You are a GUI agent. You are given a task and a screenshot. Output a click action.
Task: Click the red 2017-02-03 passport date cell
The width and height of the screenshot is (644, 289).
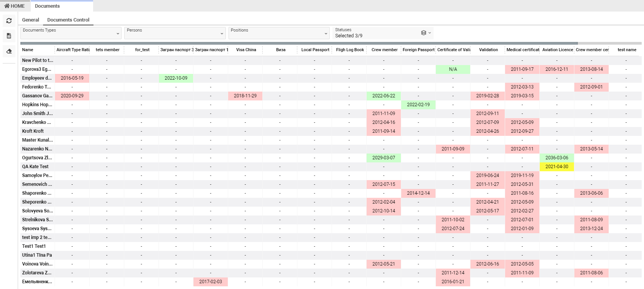(x=210, y=282)
